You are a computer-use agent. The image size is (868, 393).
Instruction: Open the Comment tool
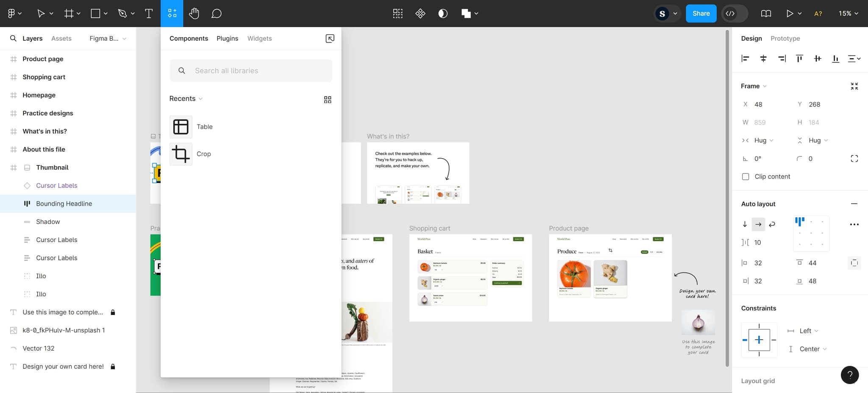[216, 14]
